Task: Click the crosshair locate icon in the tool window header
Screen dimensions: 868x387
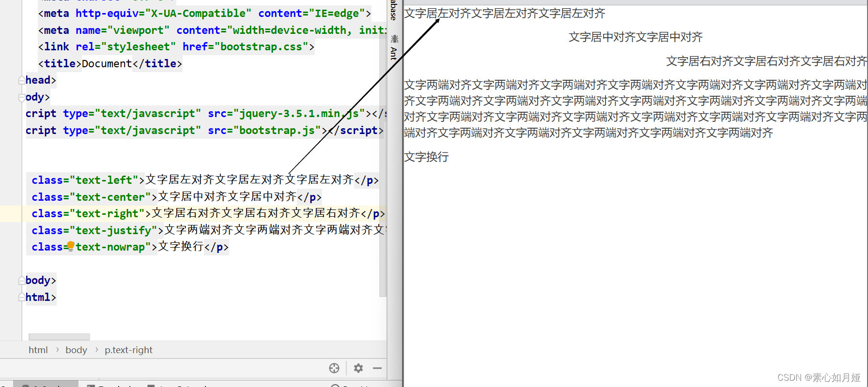Action: [334, 368]
